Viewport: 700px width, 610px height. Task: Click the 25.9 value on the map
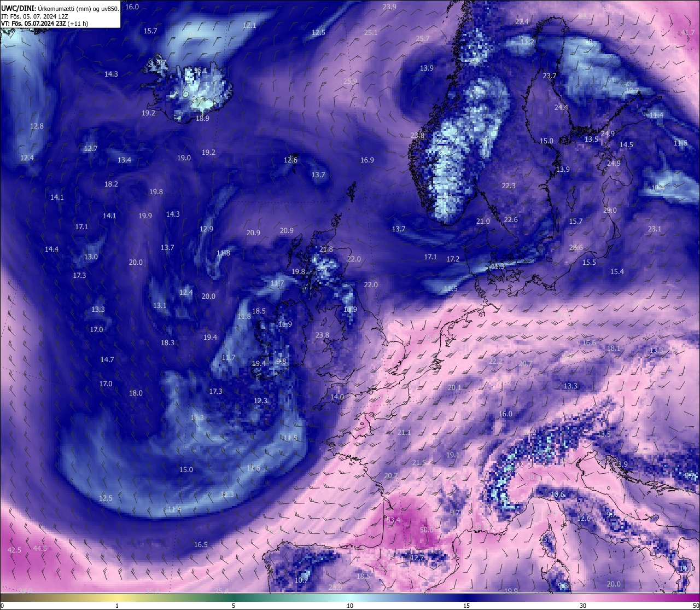(x=350, y=81)
